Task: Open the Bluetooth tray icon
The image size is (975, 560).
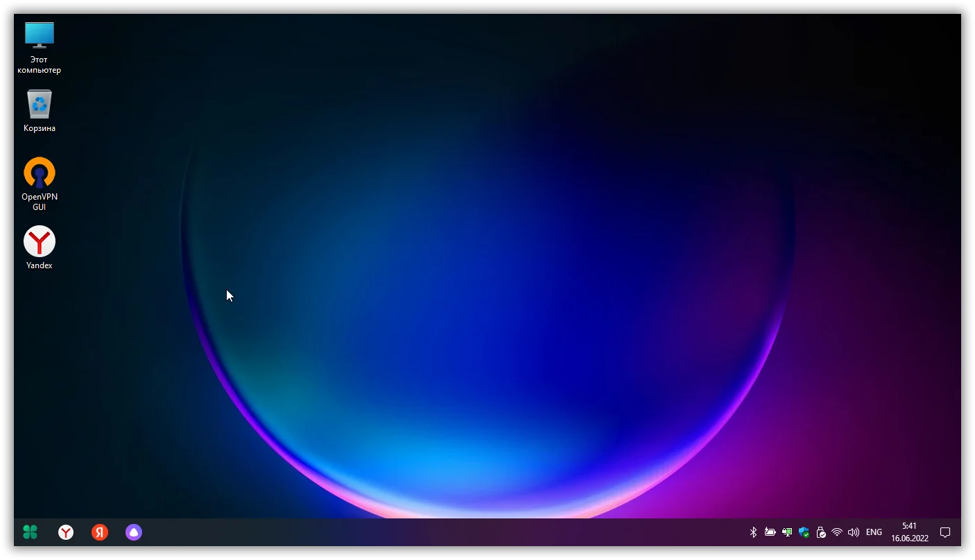Action: [754, 532]
